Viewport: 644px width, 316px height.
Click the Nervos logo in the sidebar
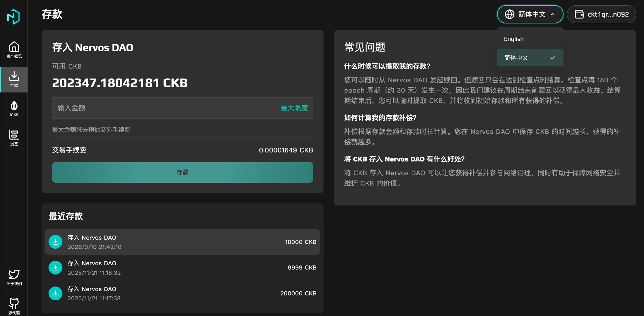click(x=14, y=17)
